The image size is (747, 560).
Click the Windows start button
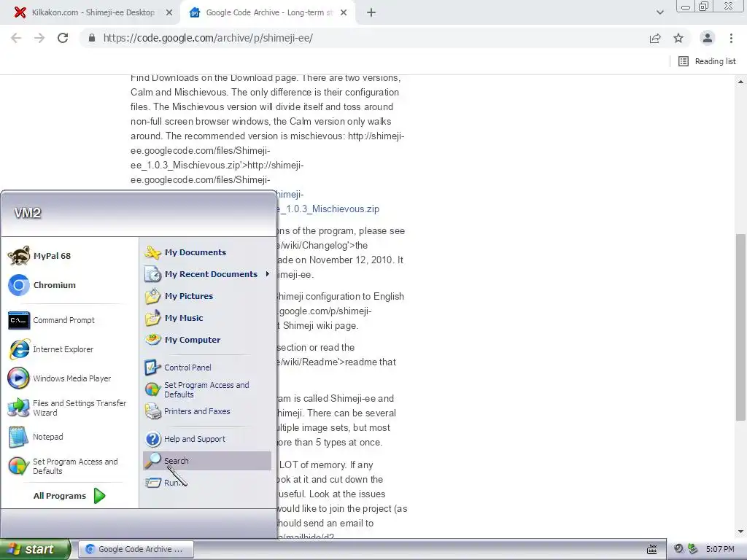[35, 549]
